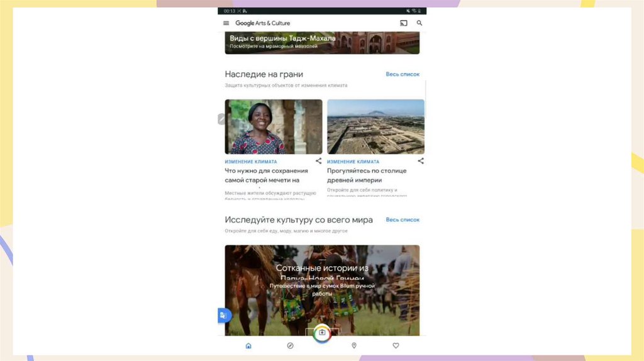Viewport: 644px width, 361px height.
Task: Open full list for Исследуйте культуру section
Action: pos(402,219)
